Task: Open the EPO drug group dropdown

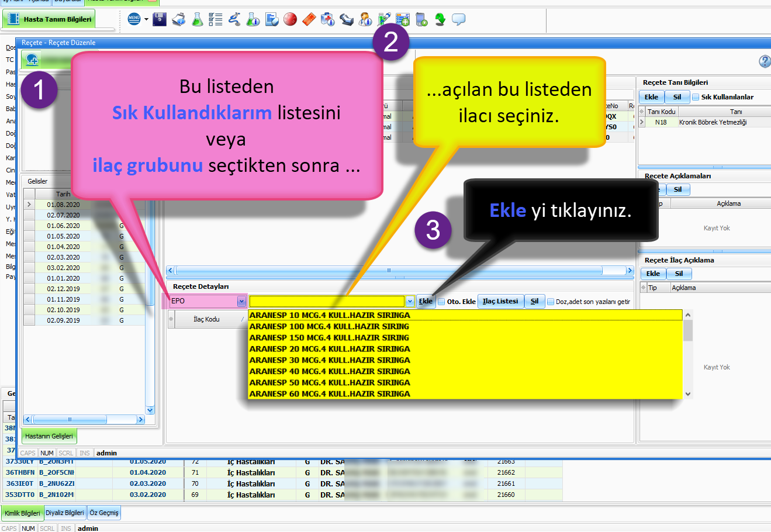Action: click(241, 301)
